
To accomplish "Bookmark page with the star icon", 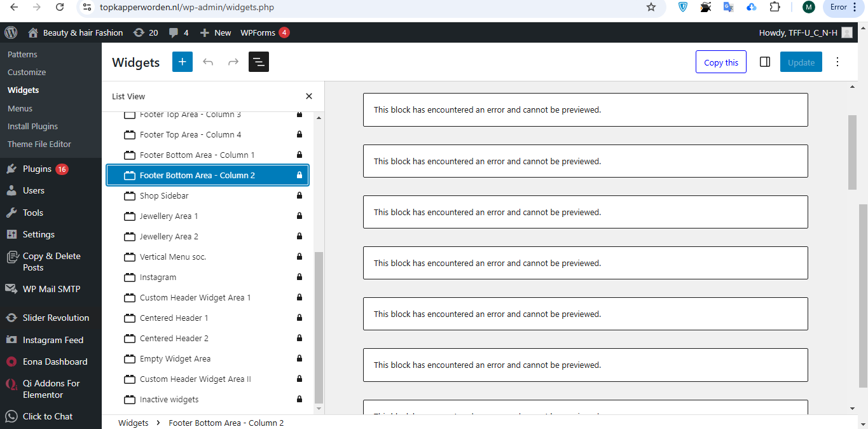I will coord(651,7).
